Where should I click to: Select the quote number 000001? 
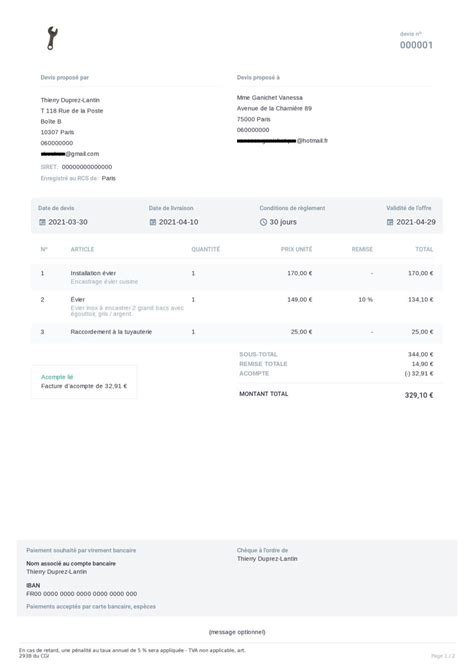coord(416,45)
